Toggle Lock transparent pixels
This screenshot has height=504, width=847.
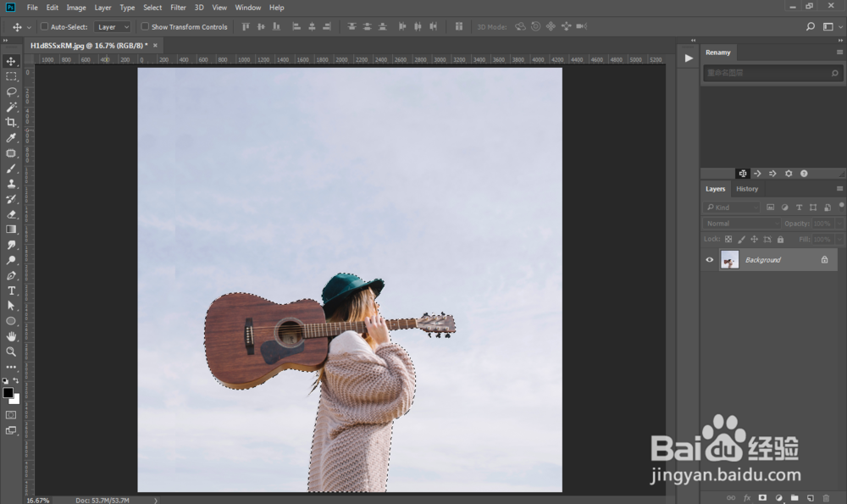click(x=728, y=240)
